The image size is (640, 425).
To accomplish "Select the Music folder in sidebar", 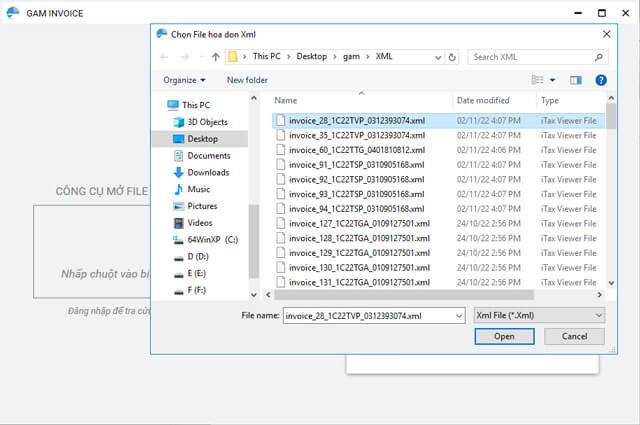I will [198, 189].
